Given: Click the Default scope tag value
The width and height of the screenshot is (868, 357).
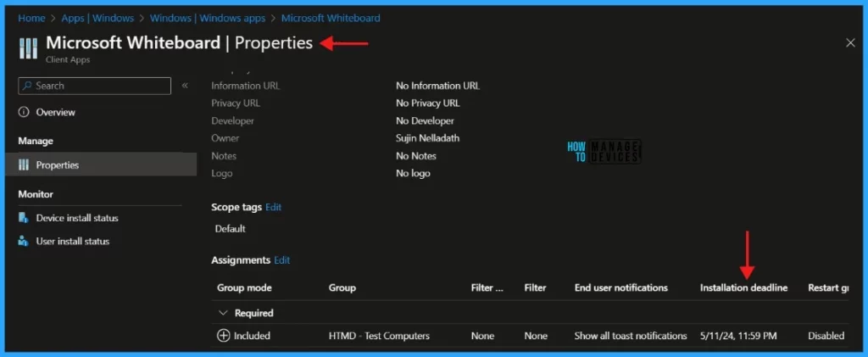Looking at the screenshot, I should tap(231, 229).
